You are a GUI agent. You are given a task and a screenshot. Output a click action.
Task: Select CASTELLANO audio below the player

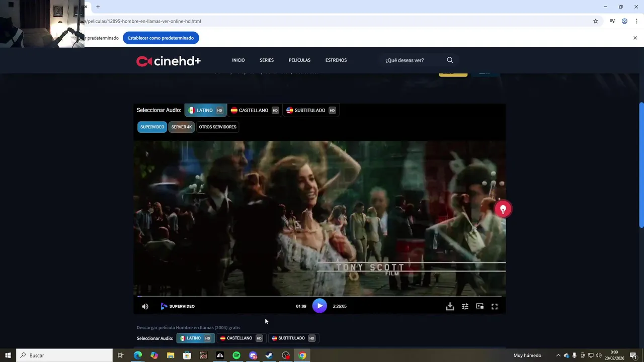(241, 338)
